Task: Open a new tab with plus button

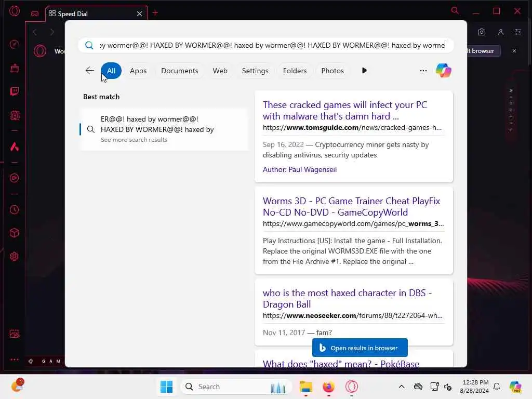Action: [x=155, y=13]
